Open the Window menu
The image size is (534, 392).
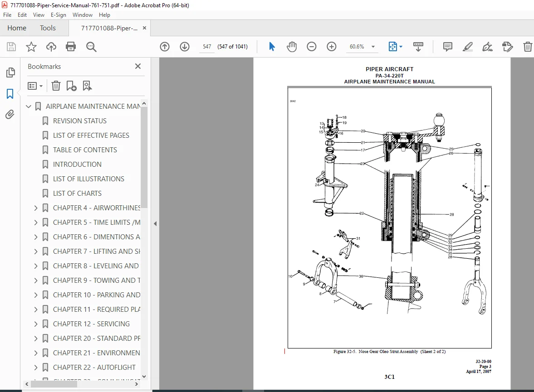[83, 15]
